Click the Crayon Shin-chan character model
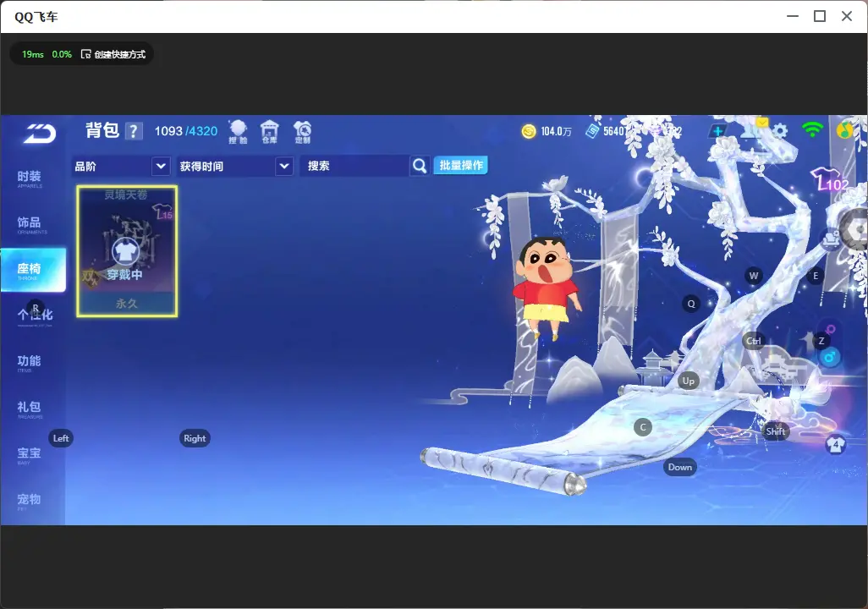The height and width of the screenshot is (609, 868). tap(547, 288)
